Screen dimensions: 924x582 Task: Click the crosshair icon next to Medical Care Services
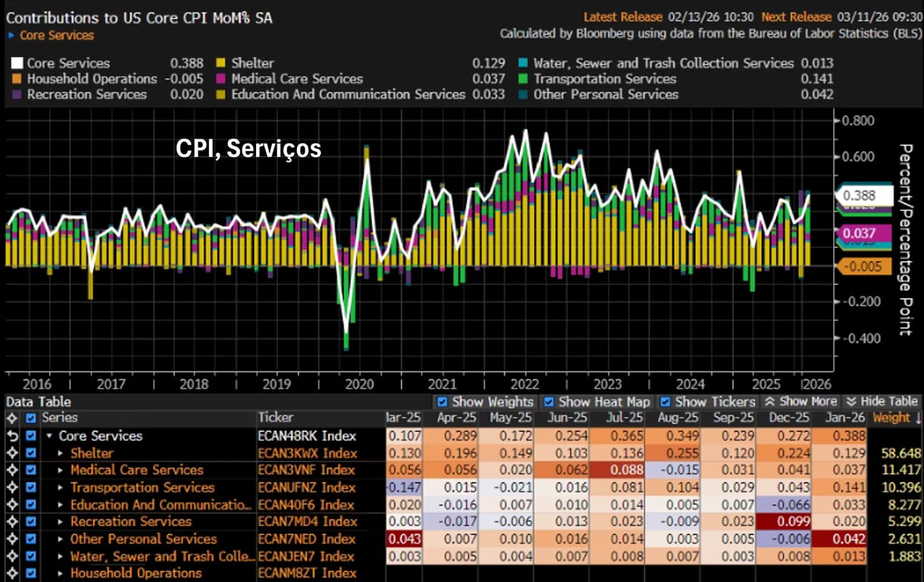pyautogui.click(x=11, y=471)
